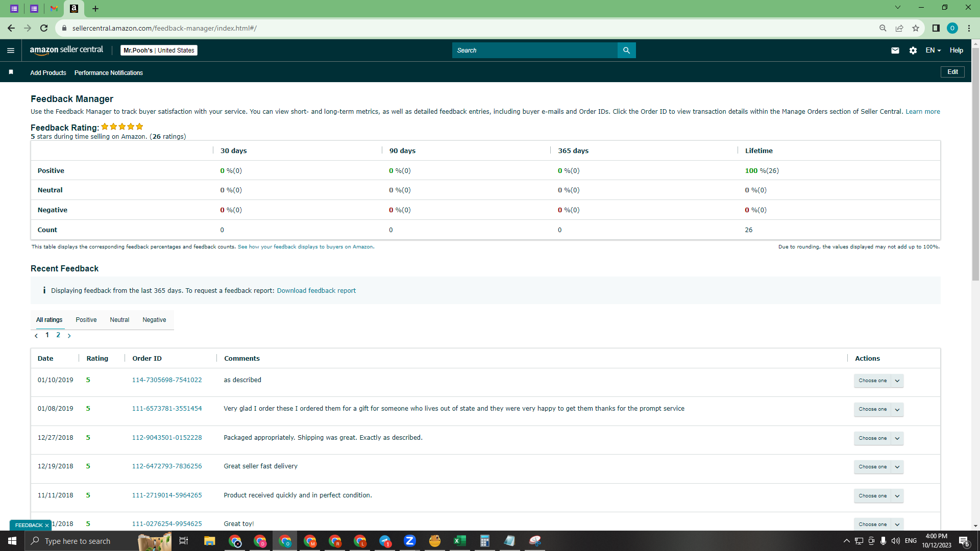980x551 pixels.
Task: Go back with the browser back arrow
Action: [11, 28]
